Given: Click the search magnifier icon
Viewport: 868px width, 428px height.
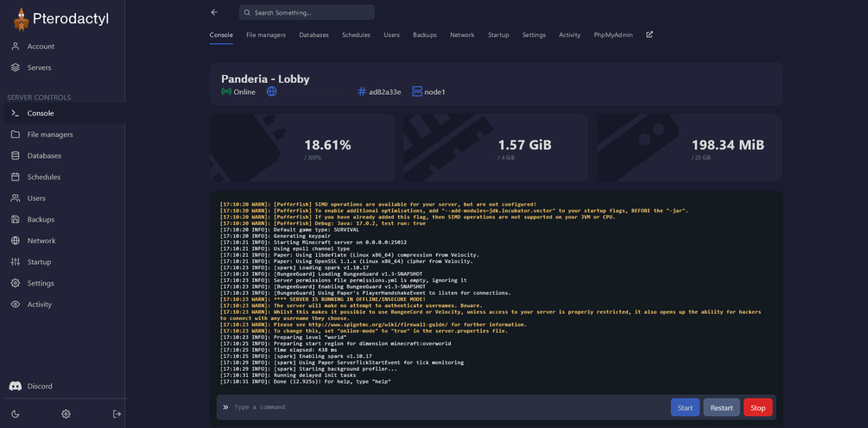Looking at the screenshot, I should (247, 12).
